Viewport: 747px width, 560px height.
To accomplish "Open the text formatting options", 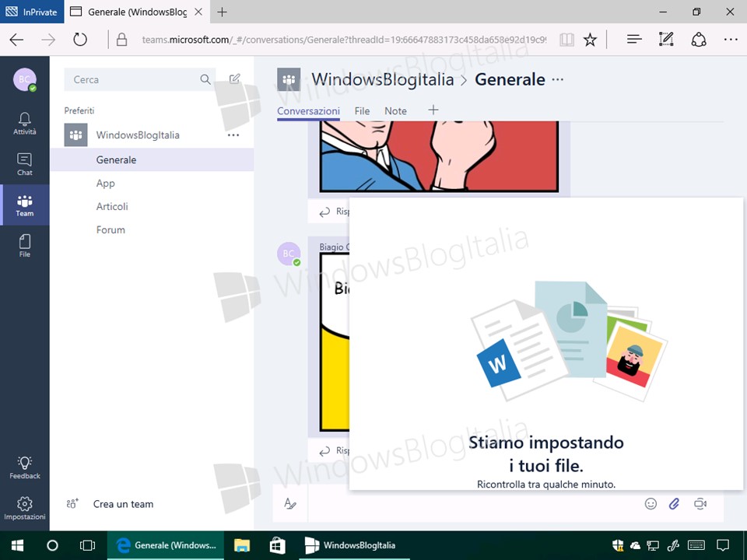I will pos(290,503).
